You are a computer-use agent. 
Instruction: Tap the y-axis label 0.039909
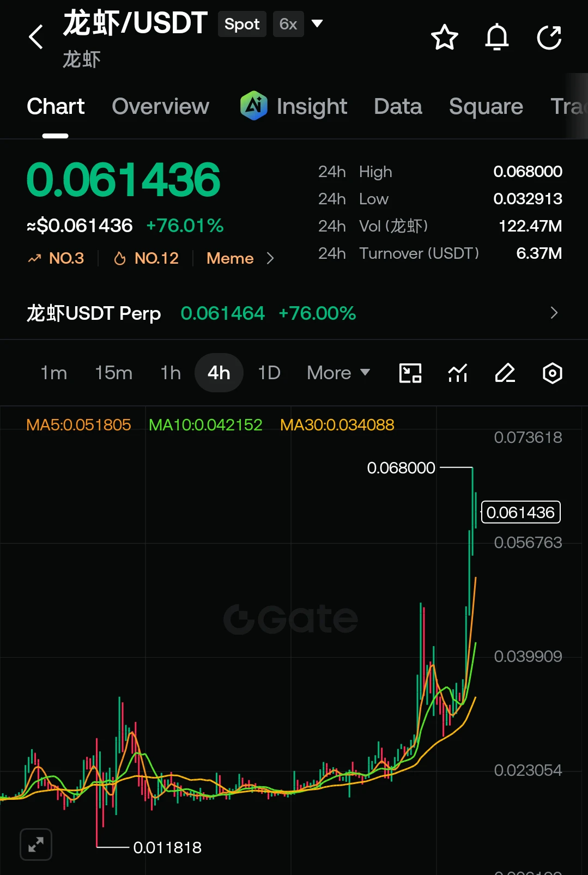tap(528, 657)
